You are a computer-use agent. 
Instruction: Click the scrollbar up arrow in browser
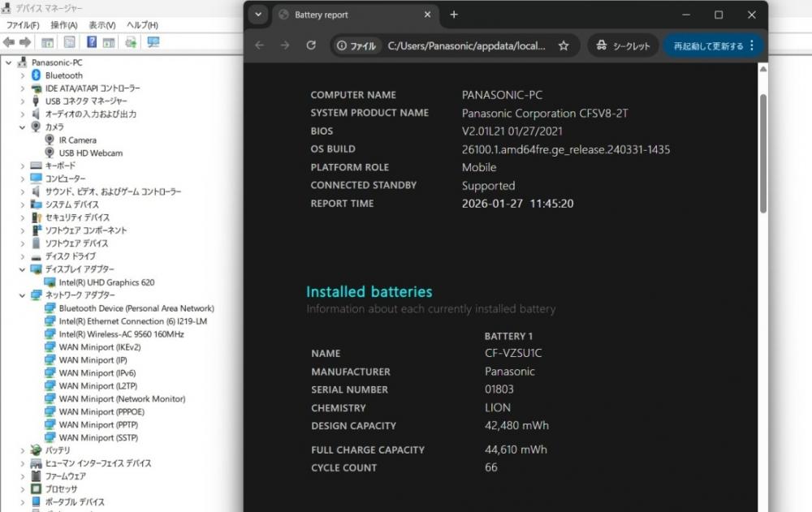(x=762, y=69)
